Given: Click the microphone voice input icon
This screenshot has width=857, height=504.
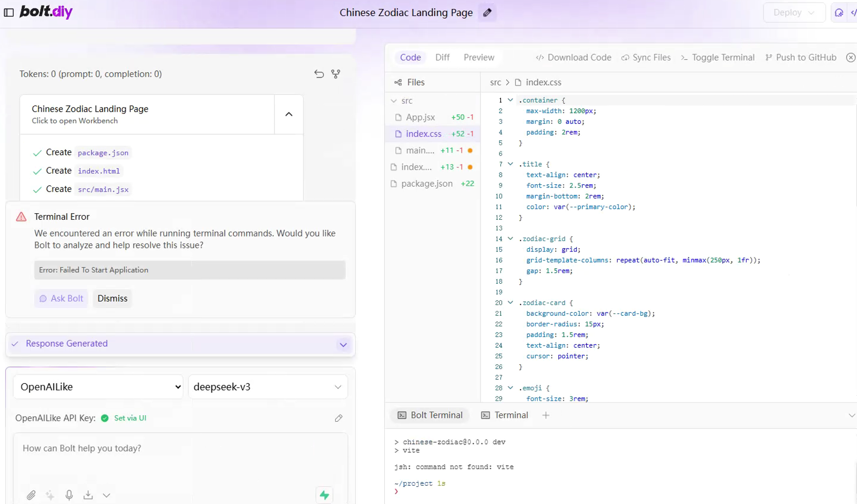Looking at the screenshot, I should [69, 495].
